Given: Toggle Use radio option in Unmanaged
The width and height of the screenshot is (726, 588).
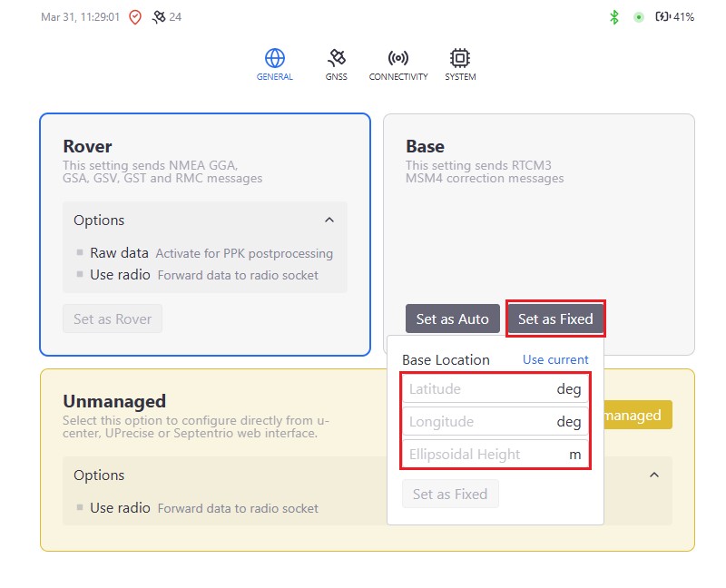Looking at the screenshot, I should tap(81, 508).
